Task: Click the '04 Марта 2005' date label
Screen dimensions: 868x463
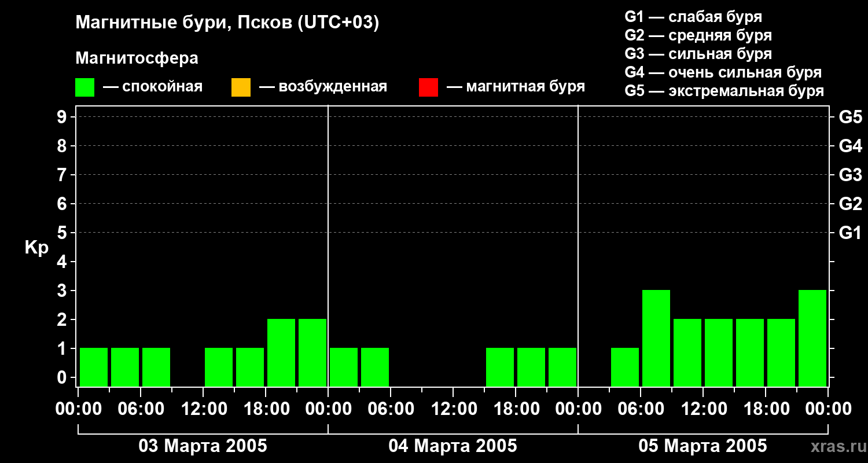Action: (453, 446)
